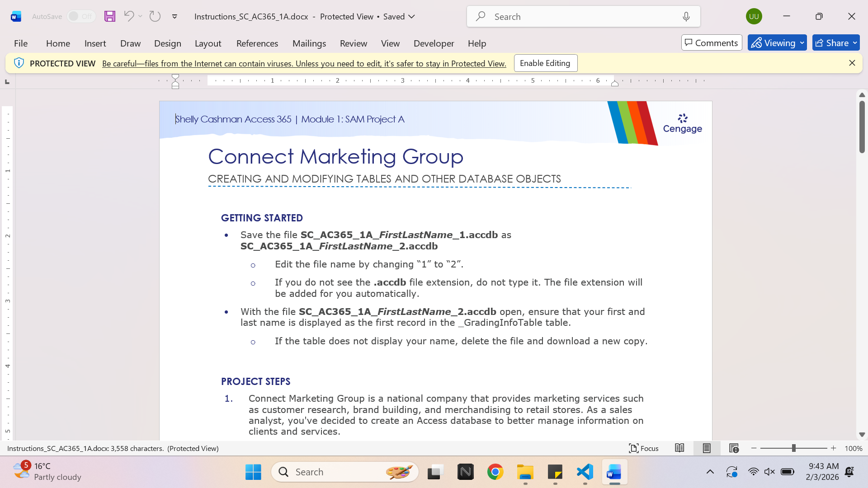Switch to Web Layout view icon

pyautogui.click(x=734, y=448)
